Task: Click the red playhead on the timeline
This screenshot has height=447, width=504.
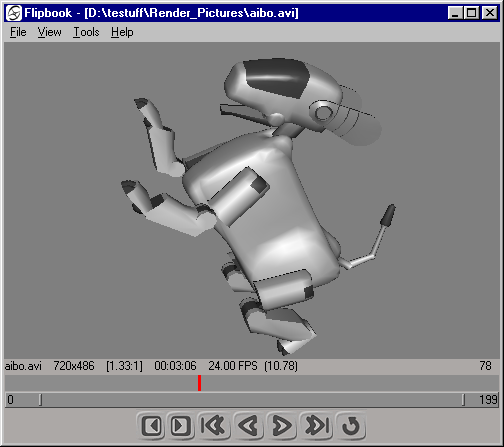Action: tap(199, 383)
